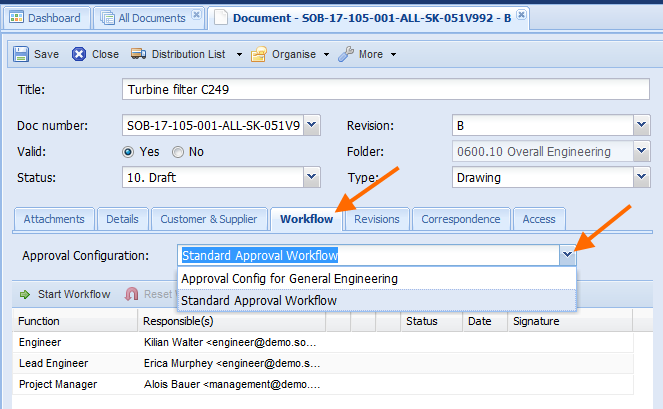Click the Dashboard tab grid icon

click(x=16, y=18)
